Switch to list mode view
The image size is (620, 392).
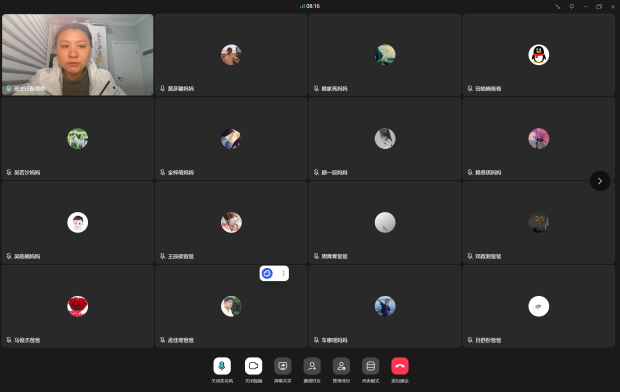tap(370, 366)
